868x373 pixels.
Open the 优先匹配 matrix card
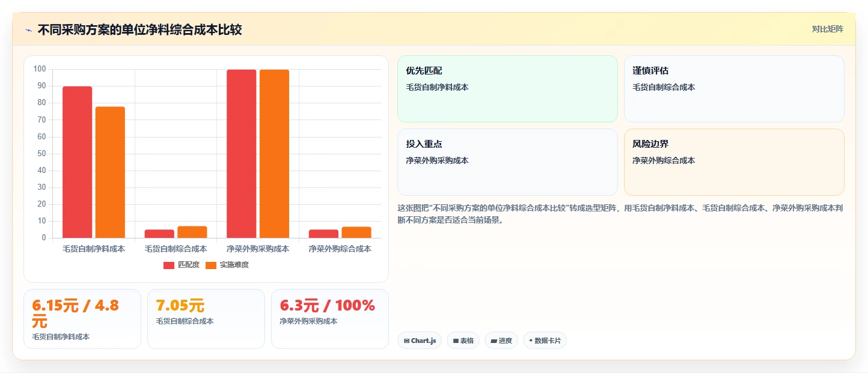point(507,89)
